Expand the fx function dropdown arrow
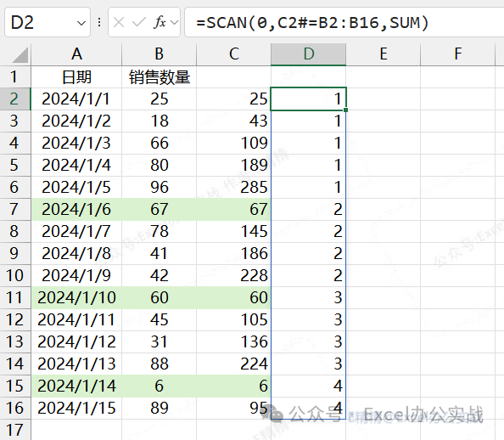The width and height of the screenshot is (504, 440). pos(174,23)
